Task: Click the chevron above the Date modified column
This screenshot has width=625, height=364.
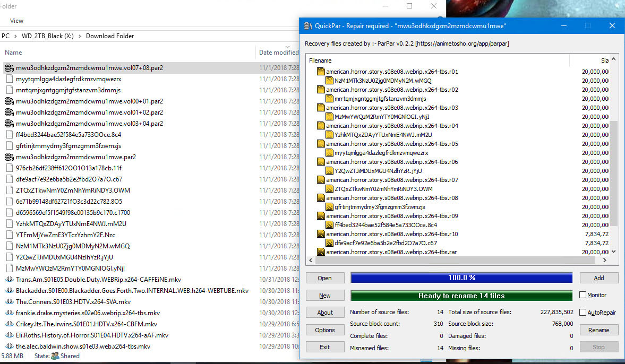Action: pyautogui.click(x=288, y=47)
